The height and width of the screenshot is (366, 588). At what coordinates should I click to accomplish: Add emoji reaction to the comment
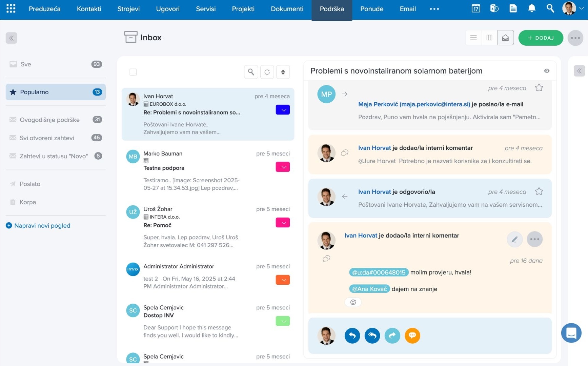(353, 302)
